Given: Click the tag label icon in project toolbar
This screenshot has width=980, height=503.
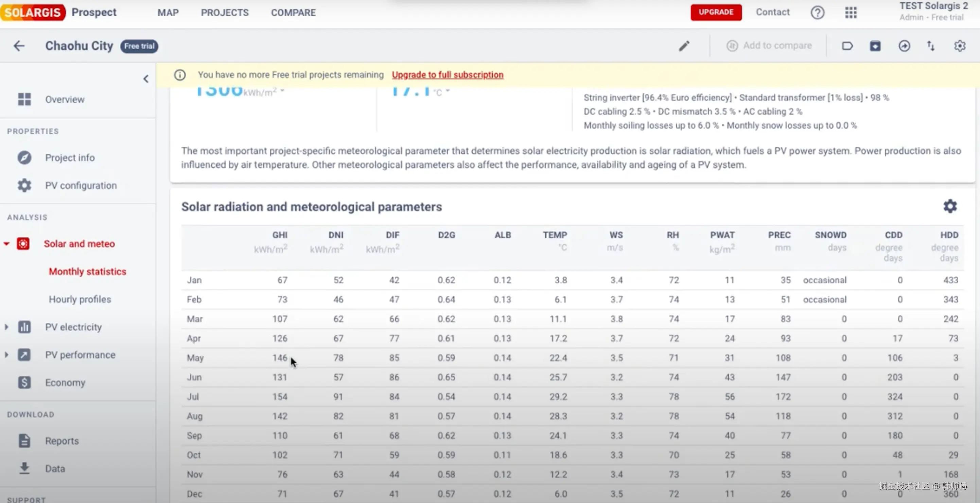Looking at the screenshot, I should [847, 46].
